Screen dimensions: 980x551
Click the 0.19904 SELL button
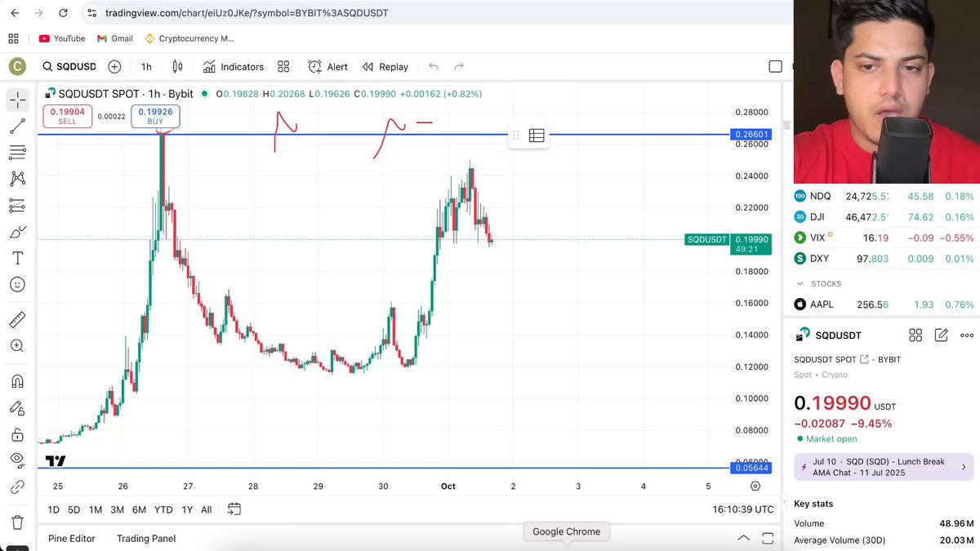tap(67, 117)
